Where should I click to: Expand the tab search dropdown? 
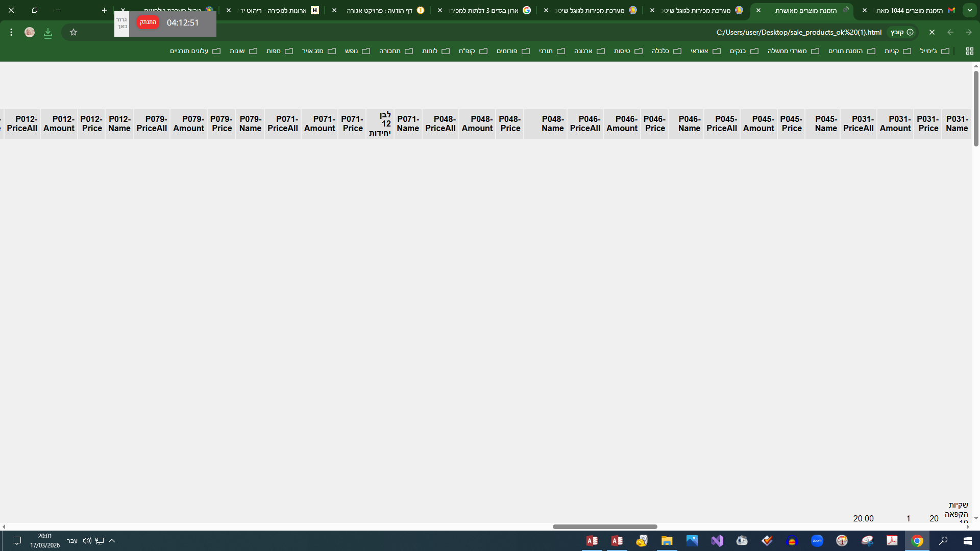pos(969,10)
